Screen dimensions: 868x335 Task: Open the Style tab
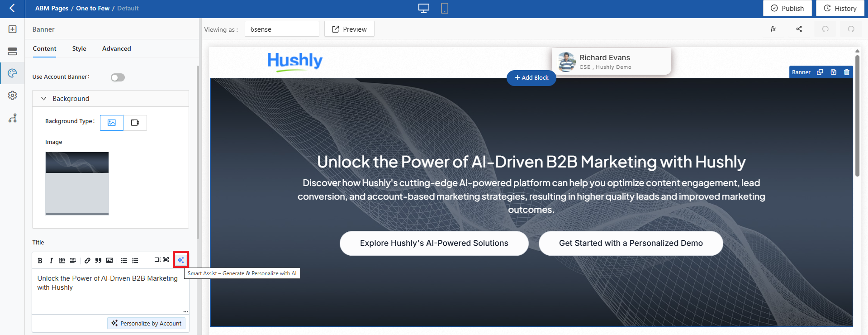79,48
